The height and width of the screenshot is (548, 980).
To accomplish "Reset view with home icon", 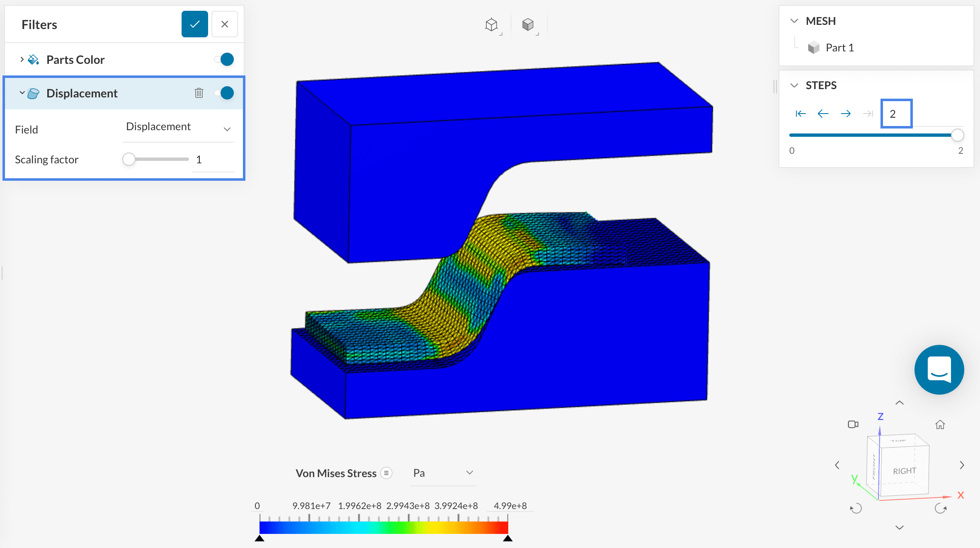I will pos(940,424).
